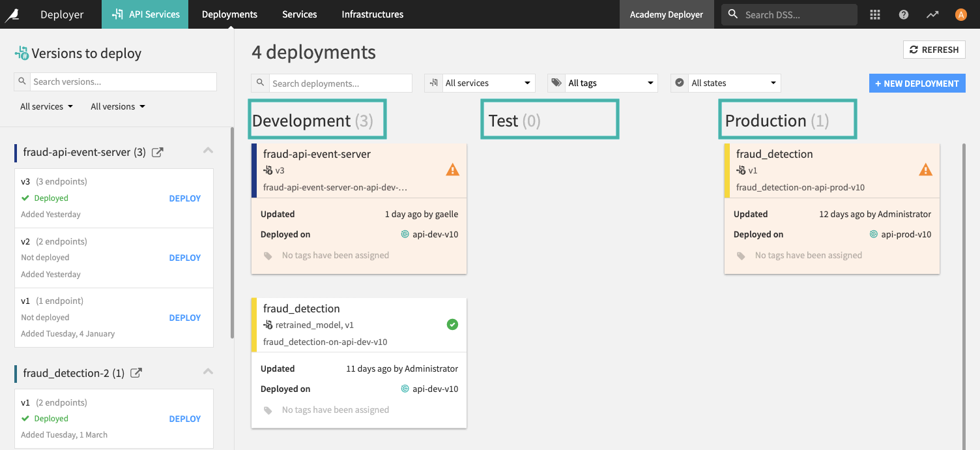Click REFRESH button
980x450 pixels.
934,50
